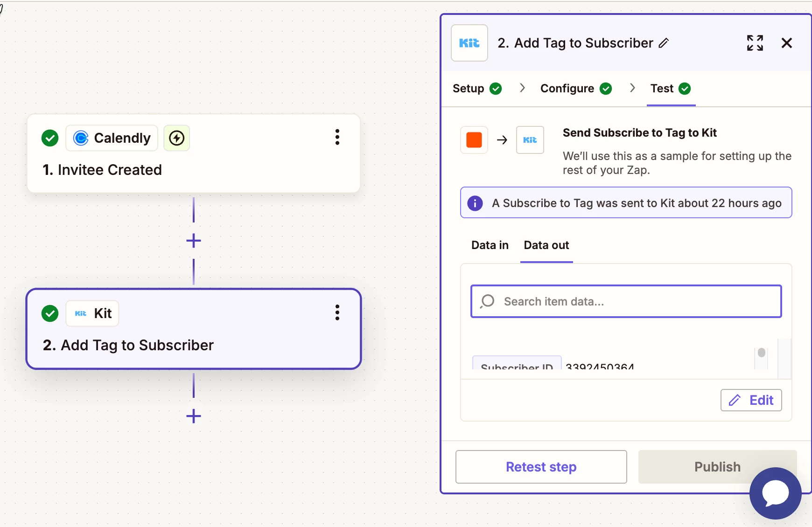Click the chevron between Setup and Configure
The image size is (812, 527).
(x=522, y=88)
